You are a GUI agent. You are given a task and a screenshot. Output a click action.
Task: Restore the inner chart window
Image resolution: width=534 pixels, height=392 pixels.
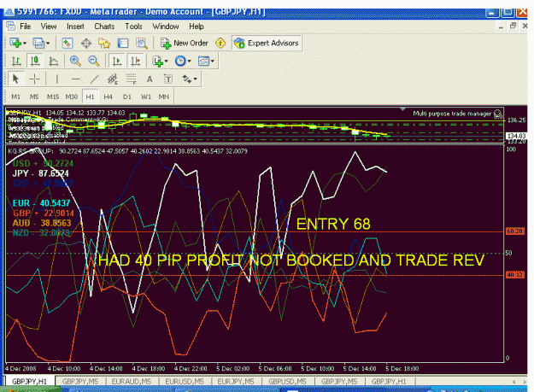[x=513, y=26]
